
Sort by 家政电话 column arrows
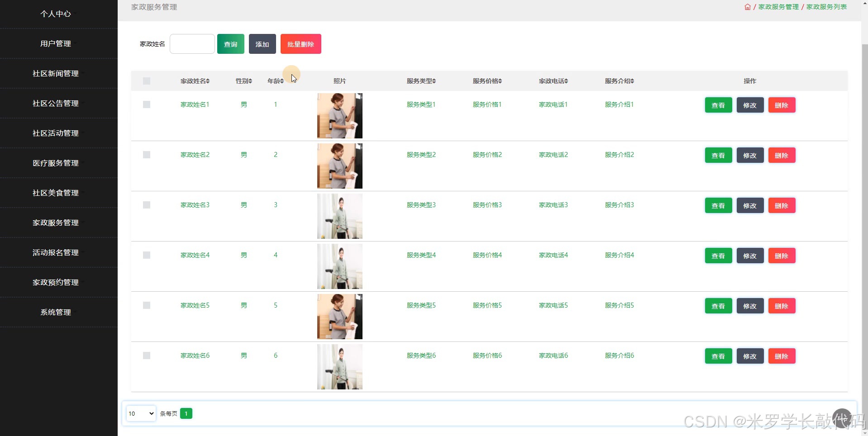(x=567, y=81)
